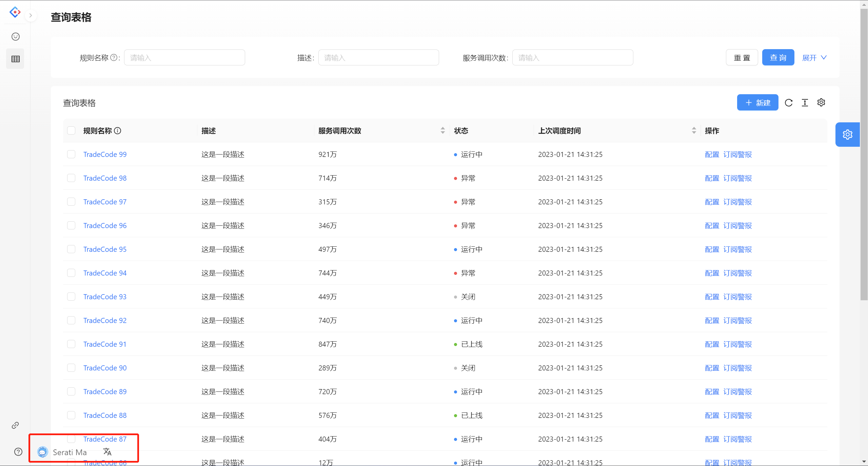This screenshot has height=466, width=868.
Task: Click Serati Ma avatar
Action: tap(42, 452)
